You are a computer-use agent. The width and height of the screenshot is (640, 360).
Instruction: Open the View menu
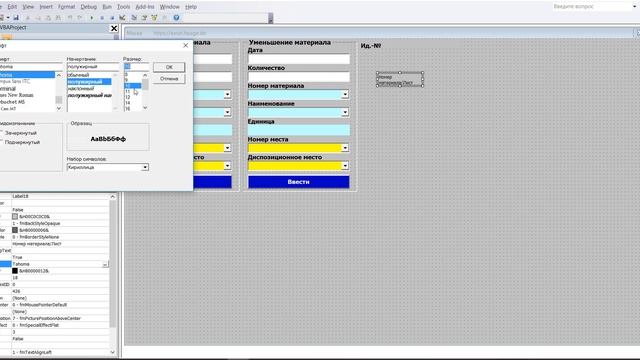coord(28,7)
